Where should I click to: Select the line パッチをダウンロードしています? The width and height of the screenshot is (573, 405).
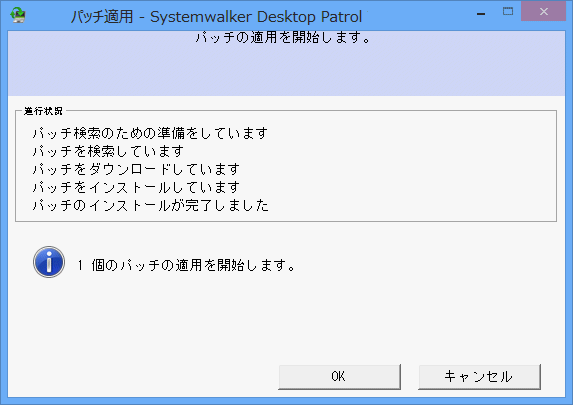(x=136, y=169)
